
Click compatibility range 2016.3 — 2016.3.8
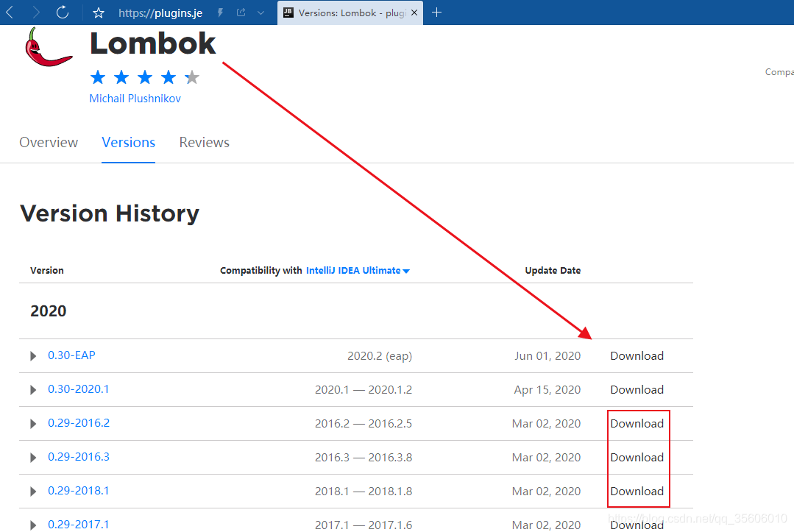363,458
